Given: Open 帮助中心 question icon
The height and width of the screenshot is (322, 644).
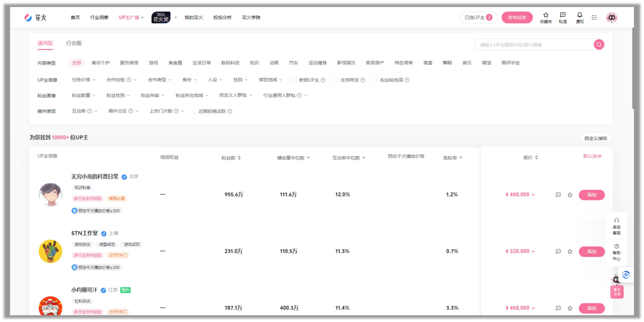Looking at the screenshot, I should 616,246.
